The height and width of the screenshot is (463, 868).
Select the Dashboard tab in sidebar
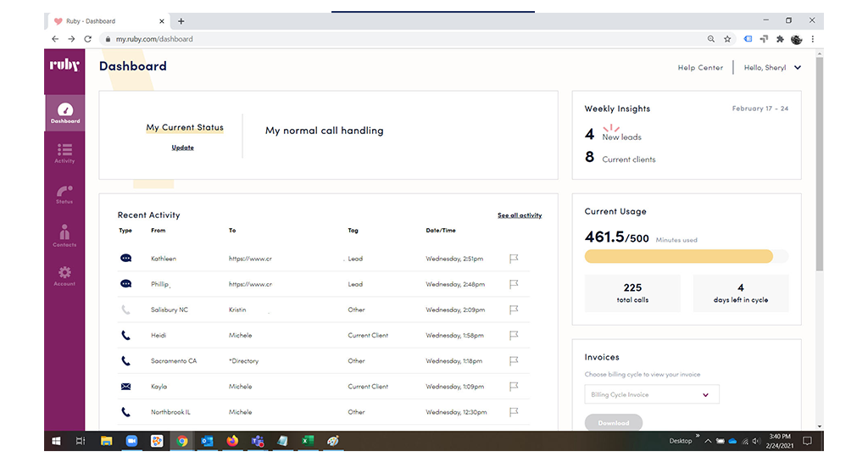(x=64, y=113)
